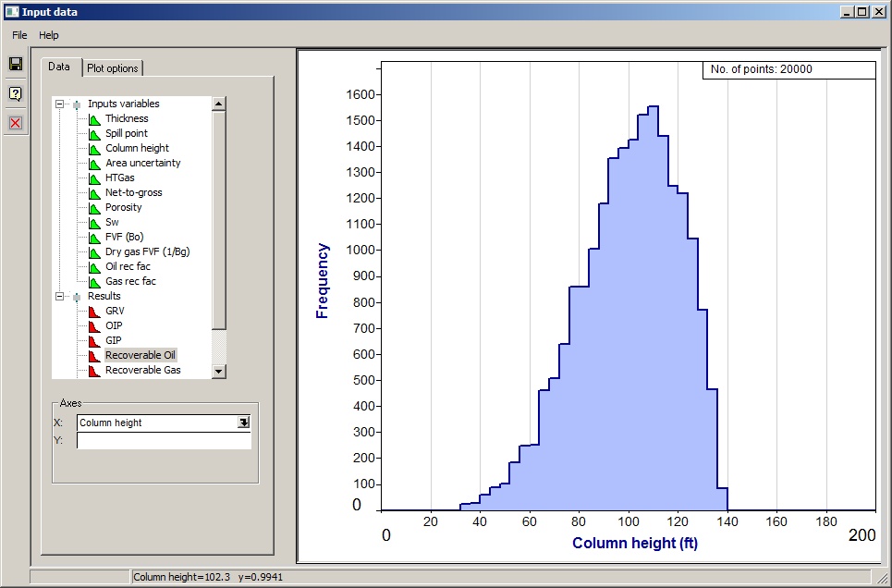This screenshot has height=588, width=892.
Task: Select Recoverable Gas result item
Action: coord(142,370)
